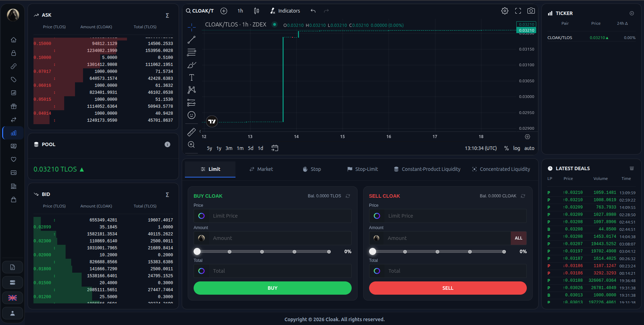This screenshot has height=325, width=644.
Task: Take a chart snapshot with the camera icon
Action: (531, 10)
